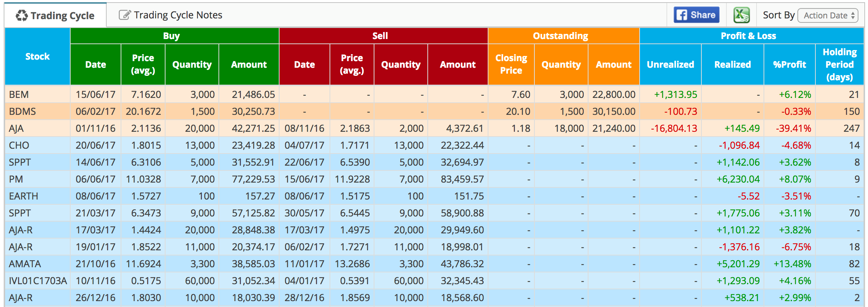
Task: Click CHO realized loss -1,096.84
Action: [739, 145]
